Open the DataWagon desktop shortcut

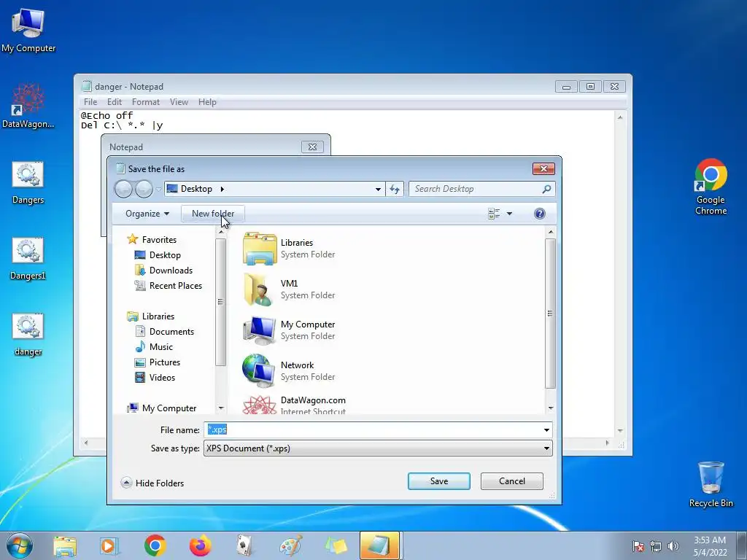pyautogui.click(x=28, y=106)
